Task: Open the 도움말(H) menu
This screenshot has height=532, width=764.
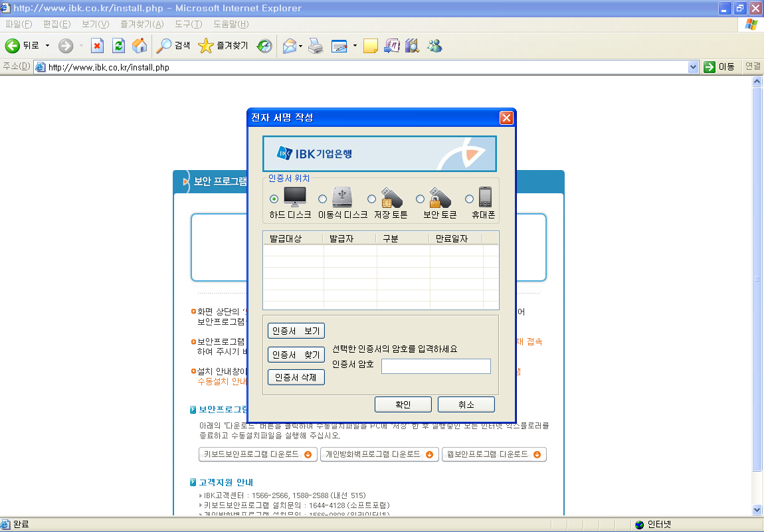Action: (x=231, y=24)
